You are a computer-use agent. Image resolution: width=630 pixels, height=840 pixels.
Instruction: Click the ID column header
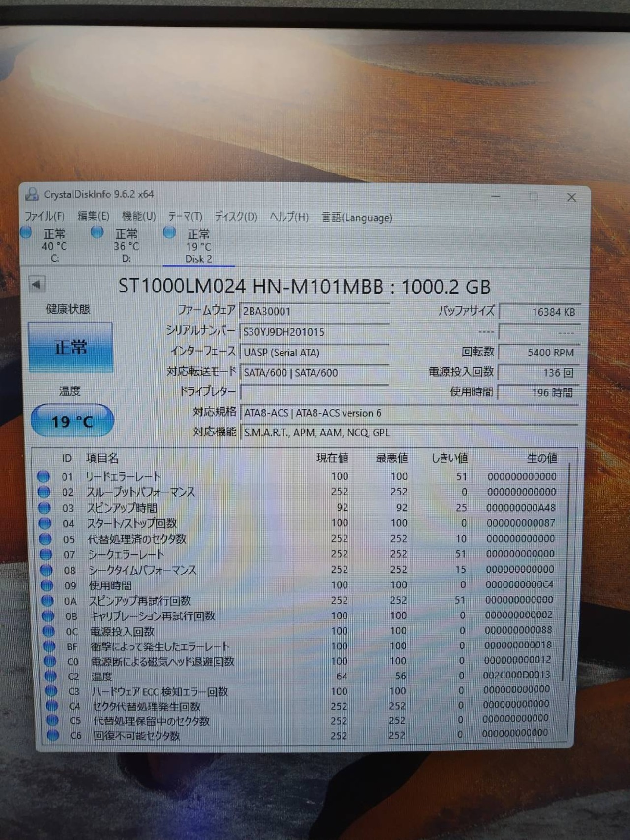pyautogui.click(x=67, y=458)
